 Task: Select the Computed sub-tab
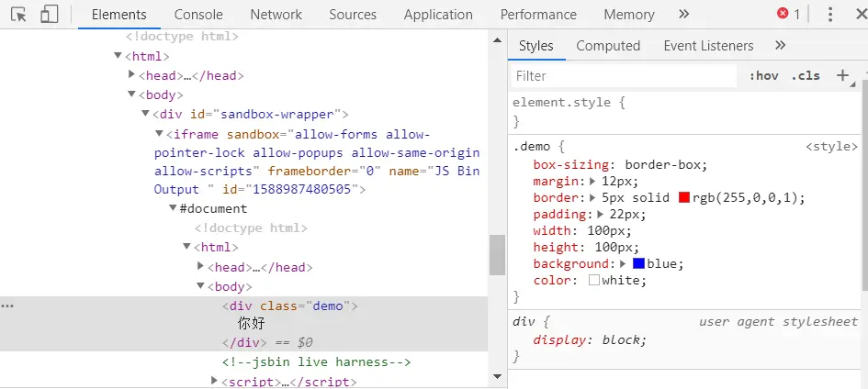pos(608,46)
